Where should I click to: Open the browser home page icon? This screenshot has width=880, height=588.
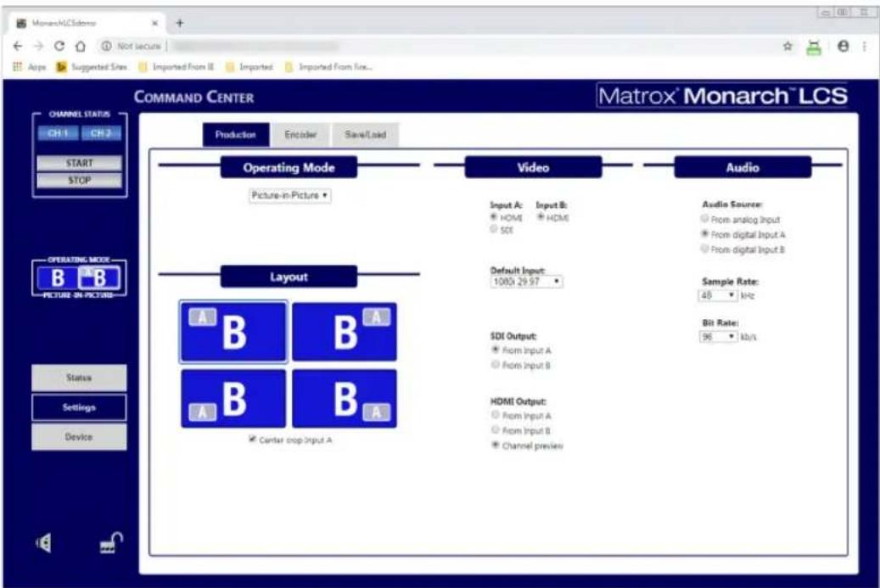(81, 46)
